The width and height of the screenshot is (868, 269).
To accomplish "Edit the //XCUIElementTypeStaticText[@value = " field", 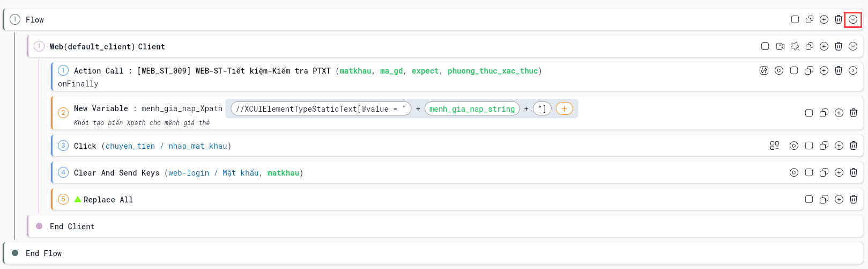I will tap(321, 109).
